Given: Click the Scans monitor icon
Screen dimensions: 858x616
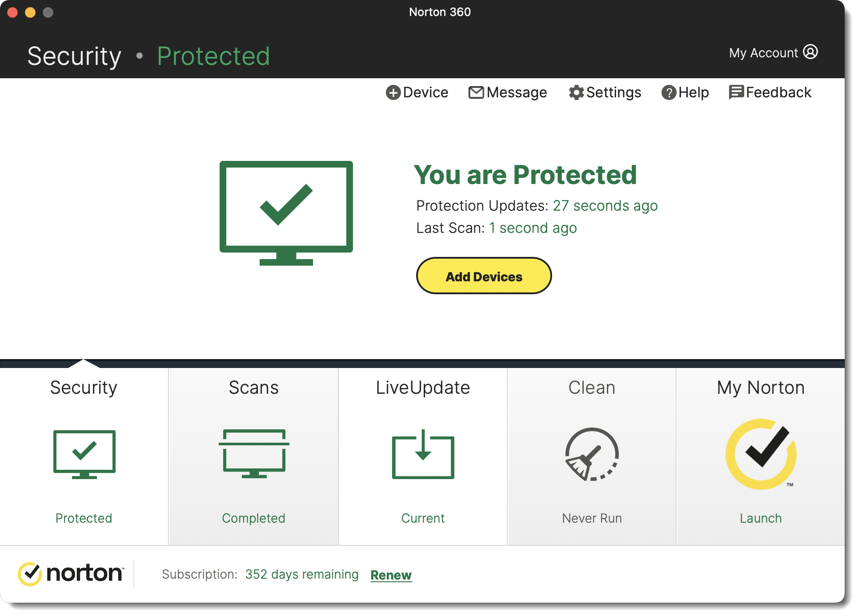Looking at the screenshot, I should pyautogui.click(x=254, y=454).
